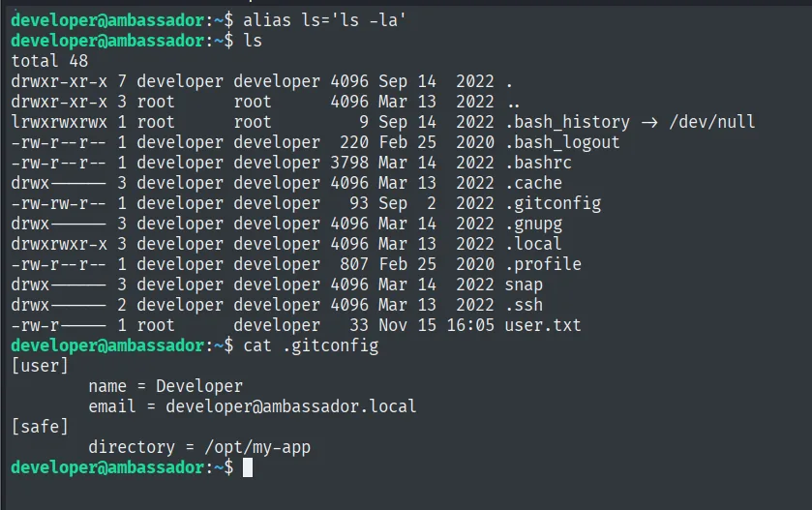Click the ".gitconfig" name in the listing
Image resolution: width=812 pixels, height=510 pixels.
click(x=553, y=203)
